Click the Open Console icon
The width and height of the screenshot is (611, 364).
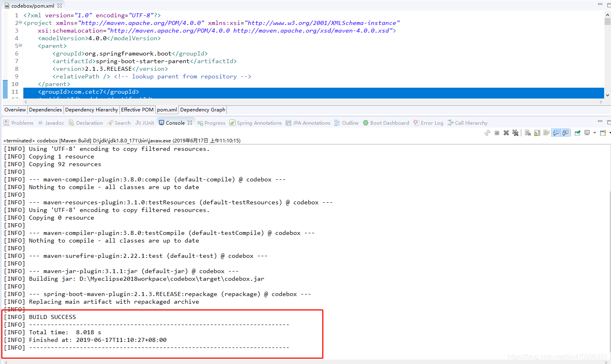click(x=603, y=132)
